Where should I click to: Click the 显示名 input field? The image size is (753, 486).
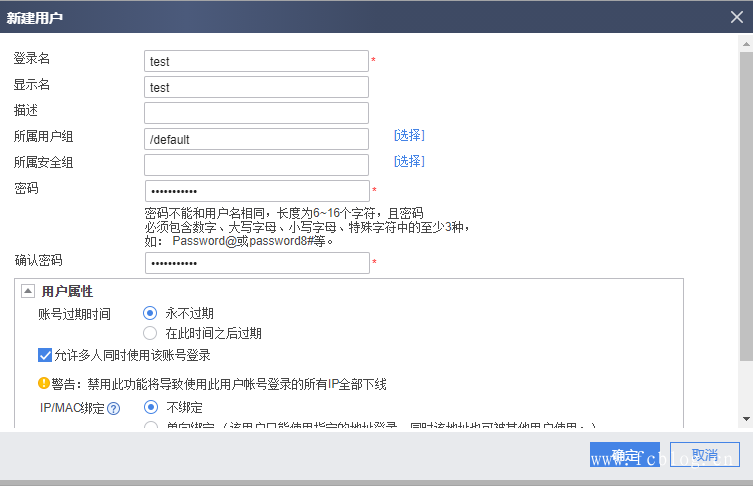click(256, 87)
